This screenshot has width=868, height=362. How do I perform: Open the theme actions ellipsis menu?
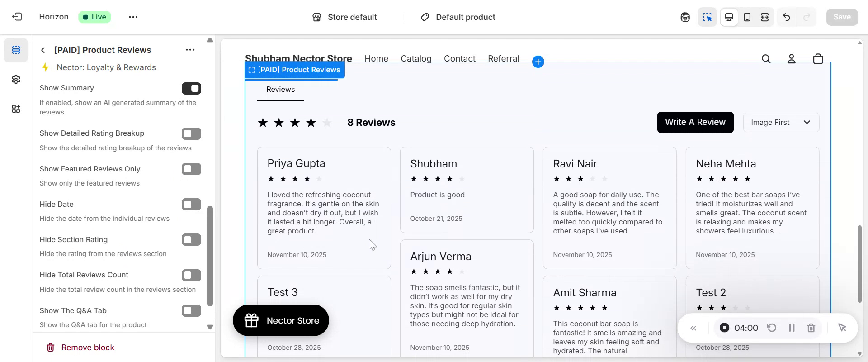click(x=133, y=17)
